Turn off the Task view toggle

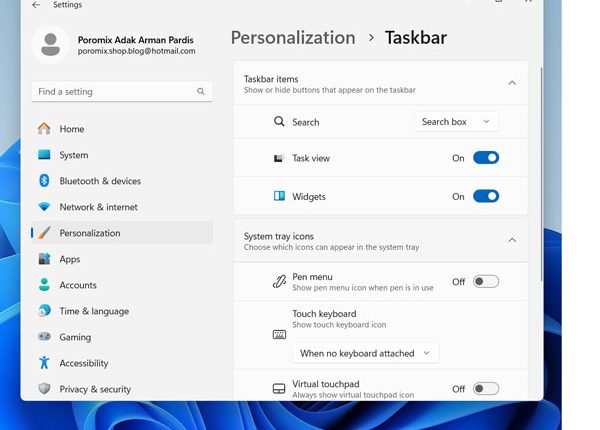(x=486, y=158)
